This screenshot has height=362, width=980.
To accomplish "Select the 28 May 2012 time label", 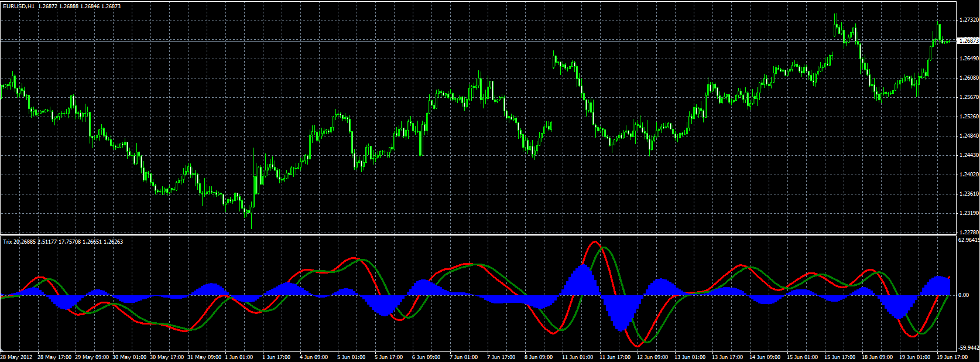I will (17, 357).
